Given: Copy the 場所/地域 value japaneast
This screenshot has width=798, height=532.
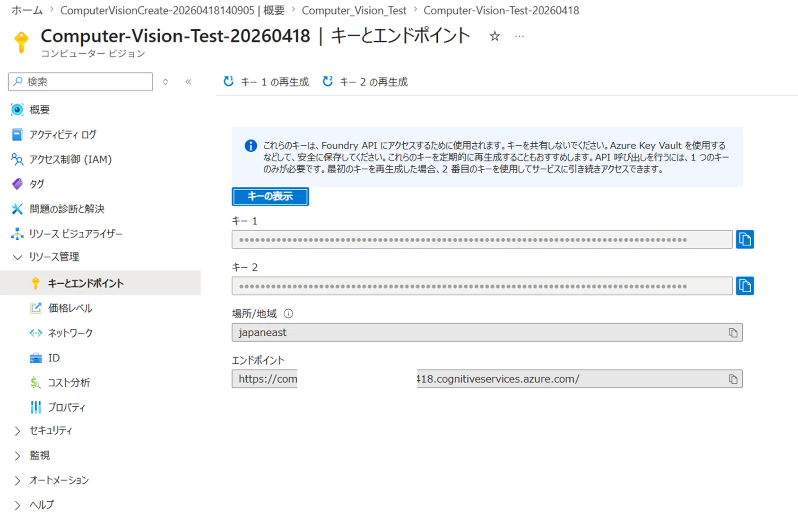Looking at the screenshot, I should 733,332.
